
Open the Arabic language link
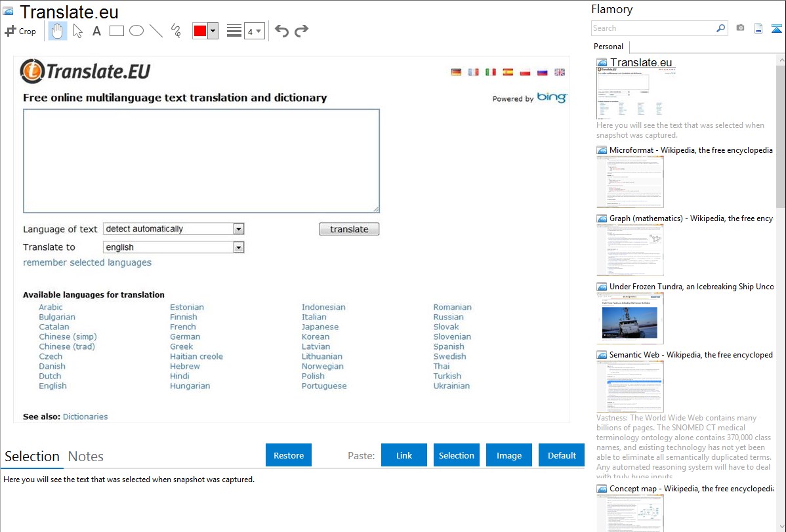click(x=51, y=307)
